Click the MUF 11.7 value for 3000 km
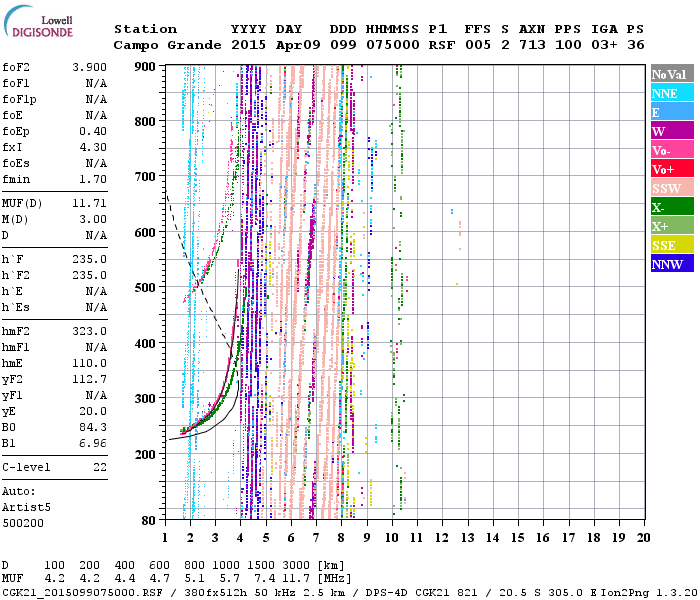 [296, 579]
